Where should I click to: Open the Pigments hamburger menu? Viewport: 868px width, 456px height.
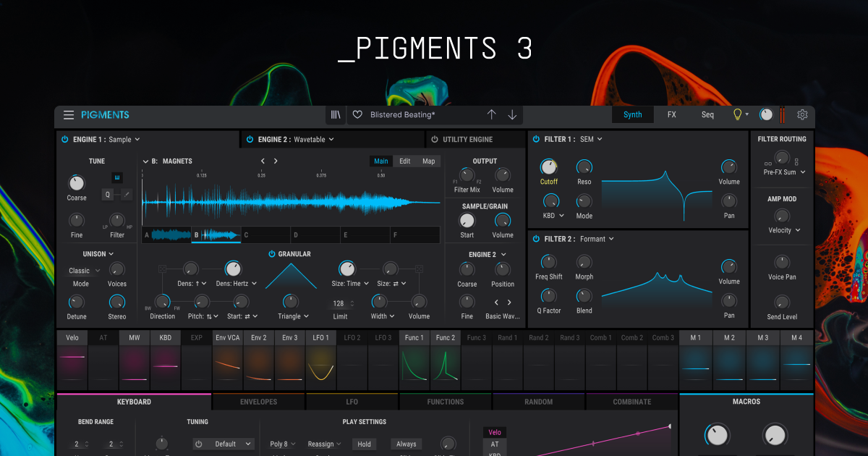(x=69, y=114)
